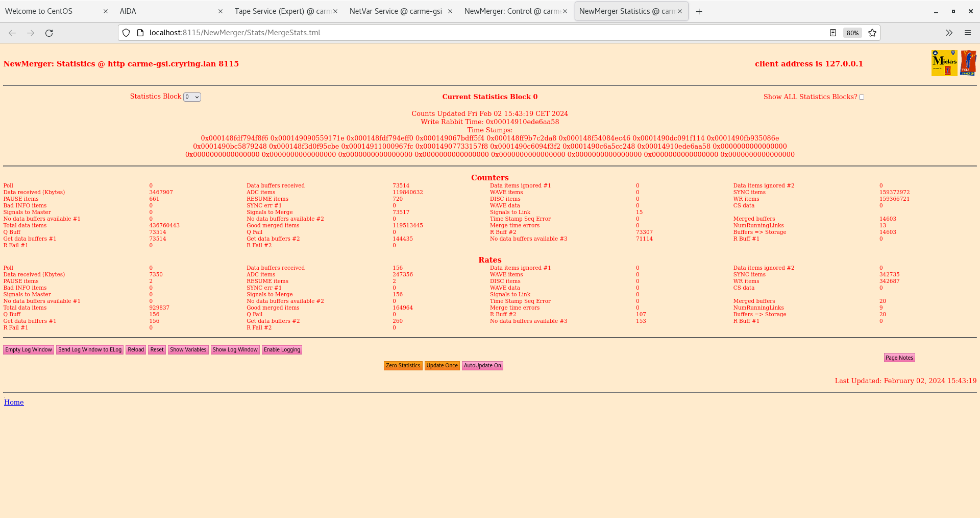
Task: Click client address is 127.0.0.1 text
Action: point(809,64)
